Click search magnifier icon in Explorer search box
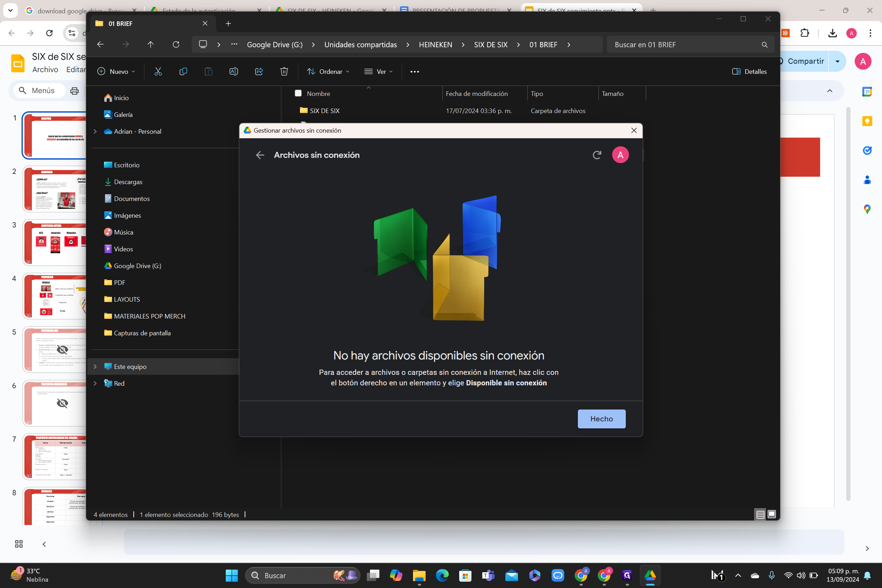 (764, 45)
